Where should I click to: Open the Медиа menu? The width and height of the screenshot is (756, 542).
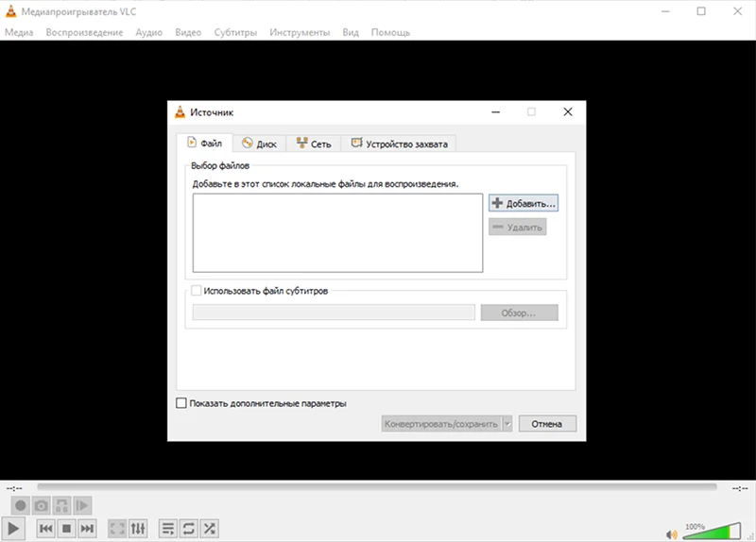click(19, 32)
